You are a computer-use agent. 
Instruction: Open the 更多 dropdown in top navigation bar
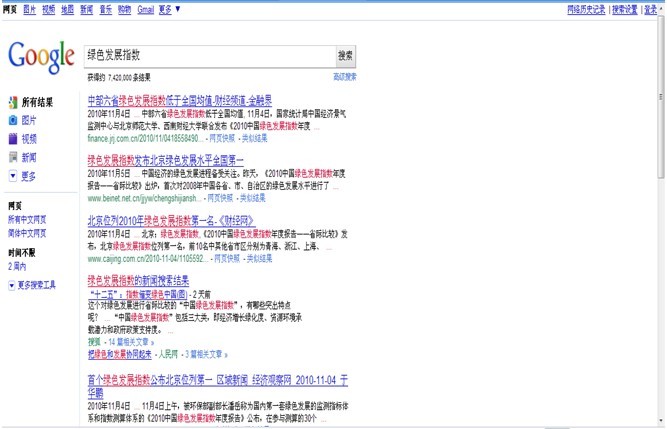coord(169,9)
